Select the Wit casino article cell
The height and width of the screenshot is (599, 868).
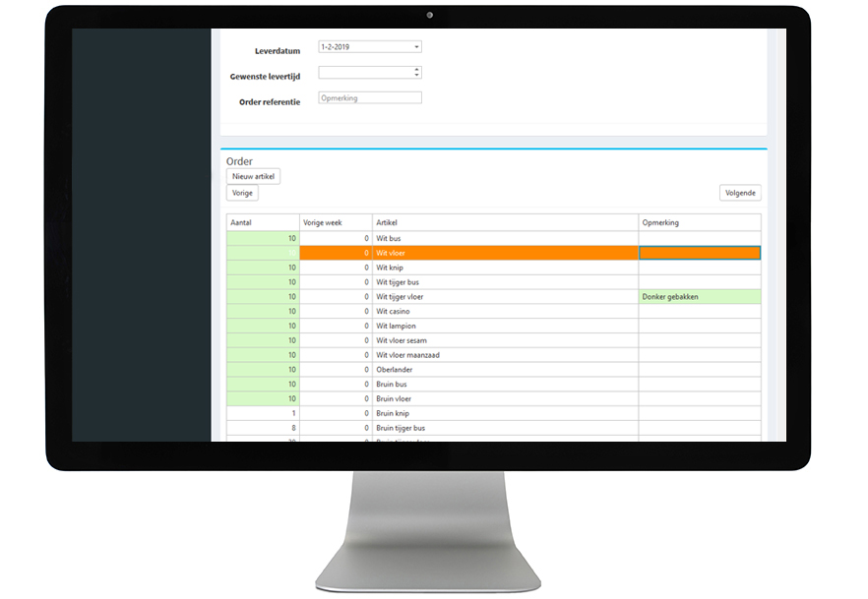pos(506,312)
